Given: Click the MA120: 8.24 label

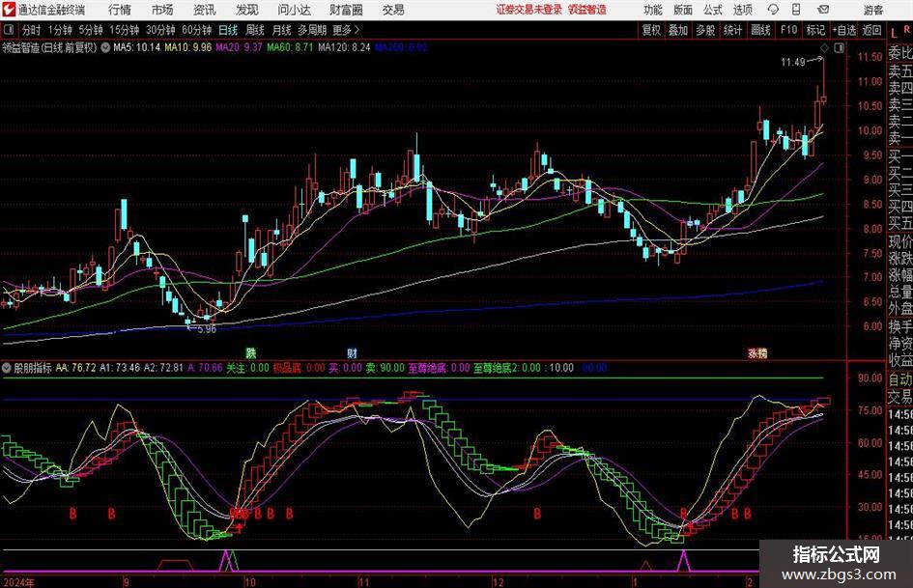Looking at the screenshot, I should coord(344,47).
